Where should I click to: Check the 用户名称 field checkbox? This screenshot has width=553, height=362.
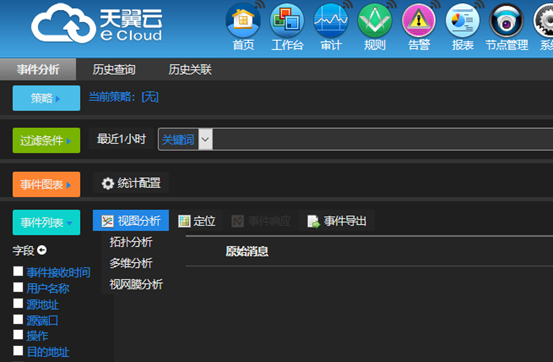(18, 287)
